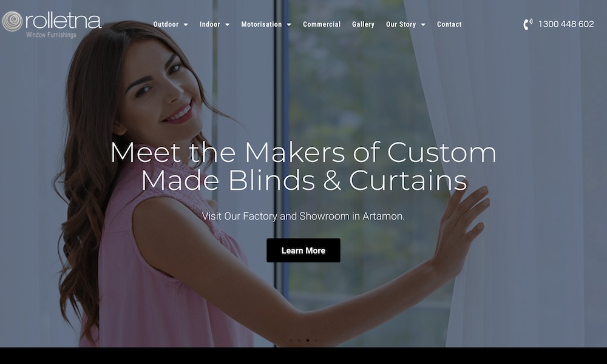Click the phone handset icon
This screenshot has height=364, width=607.
528,24
